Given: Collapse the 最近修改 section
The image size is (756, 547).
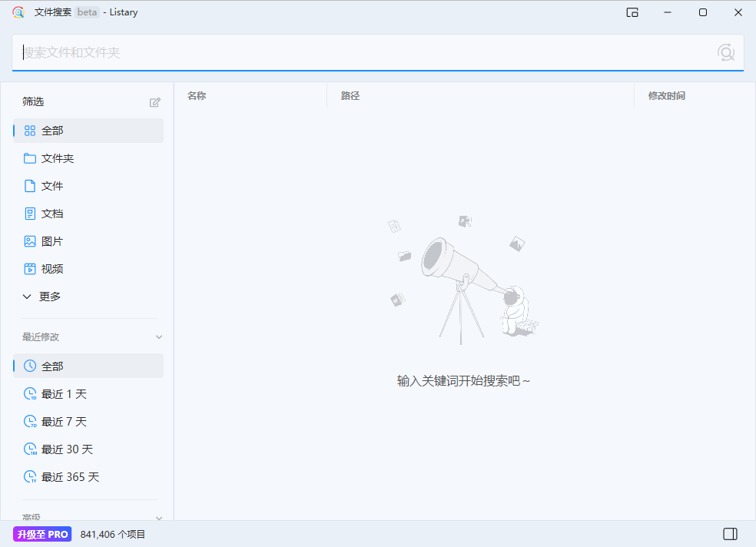Looking at the screenshot, I should click(x=159, y=336).
